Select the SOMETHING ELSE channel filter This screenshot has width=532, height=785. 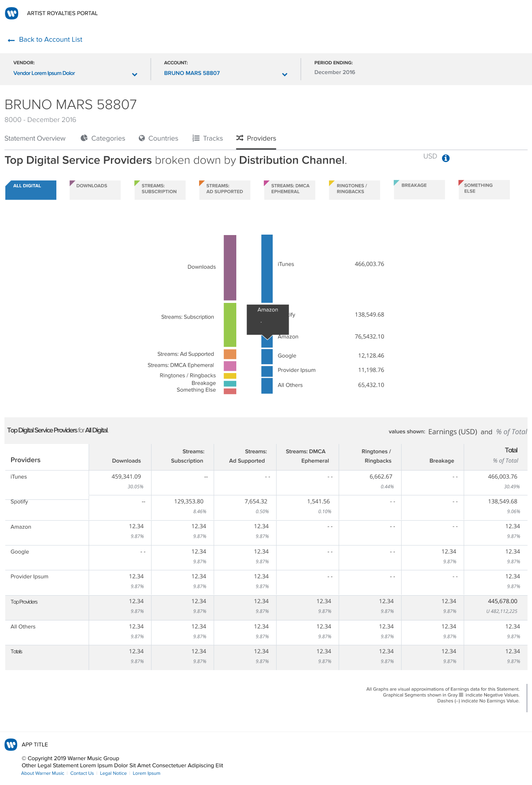[x=484, y=189]
